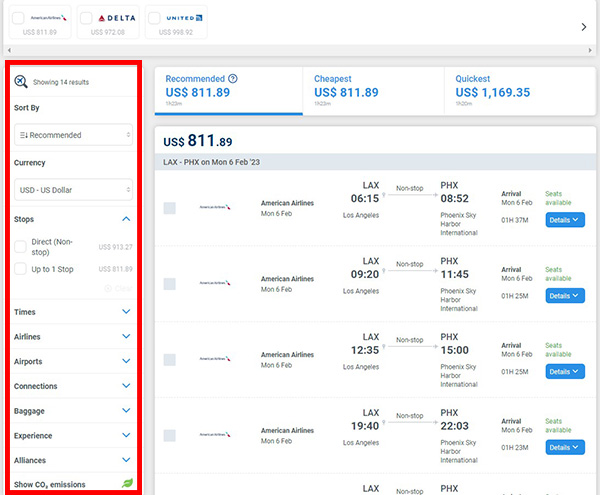This screenshot has width=600, height=495.
Task: Click the 15:00 PHX arrival time
Action: pos(454,350)
